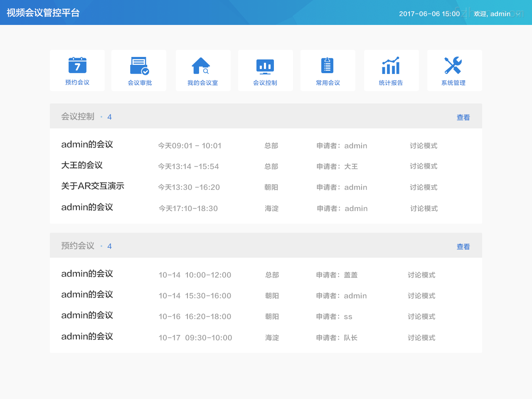Open admin的会议 scheduled 今天17:10
The image size is (532, 399).
coord(87,207)
